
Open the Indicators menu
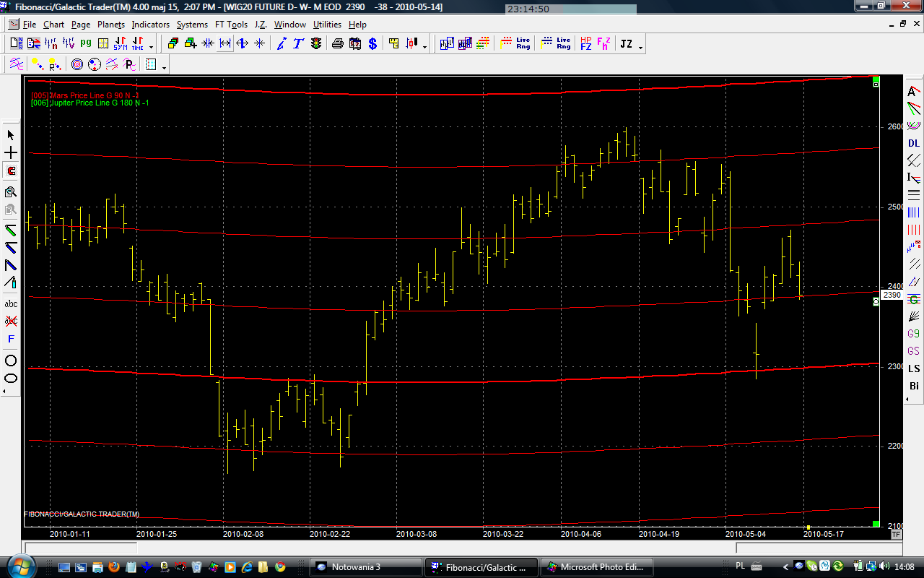(150, 25)
